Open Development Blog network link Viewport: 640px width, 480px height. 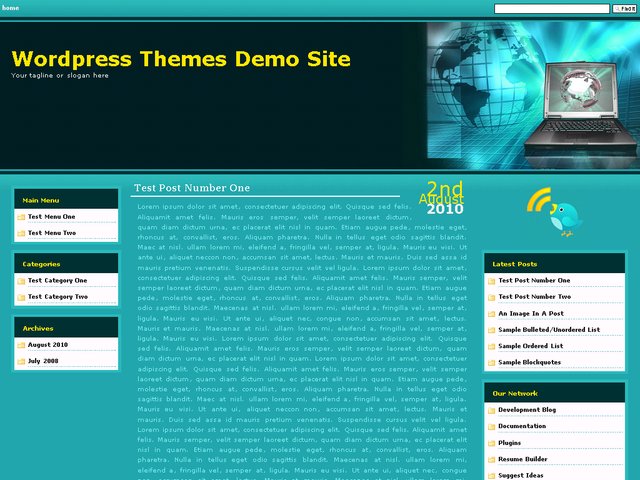527,410
